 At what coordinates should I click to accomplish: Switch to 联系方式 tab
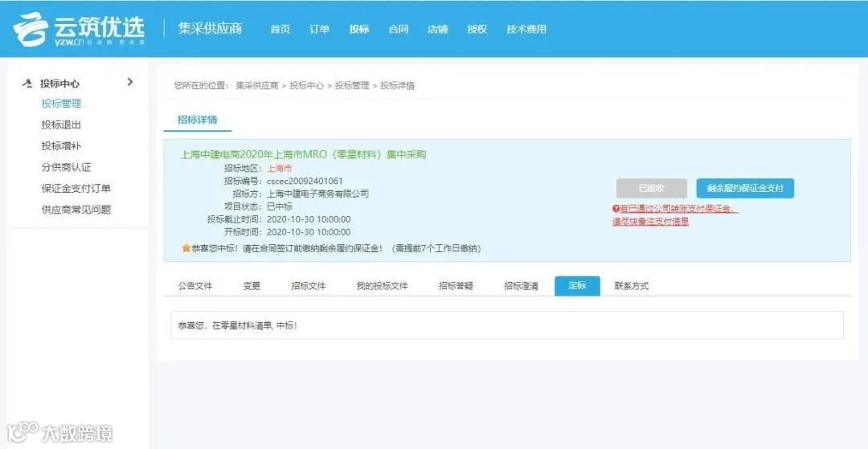(x=632, y=286)
